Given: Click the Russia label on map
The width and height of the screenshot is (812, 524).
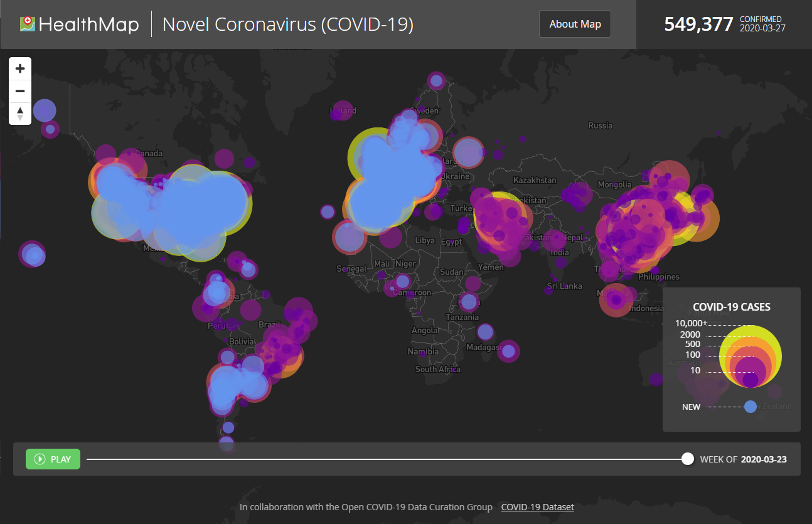Looking at the screenshot, I should tap(600, 126).
